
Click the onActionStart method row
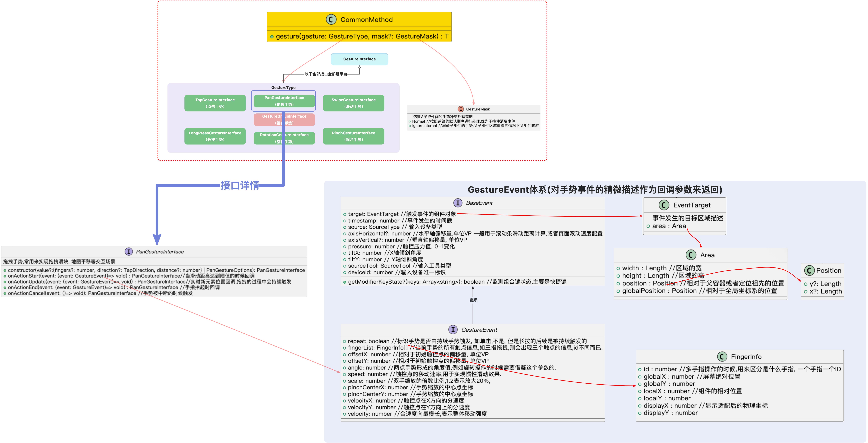pyautogui.click(x=129, y=276)
